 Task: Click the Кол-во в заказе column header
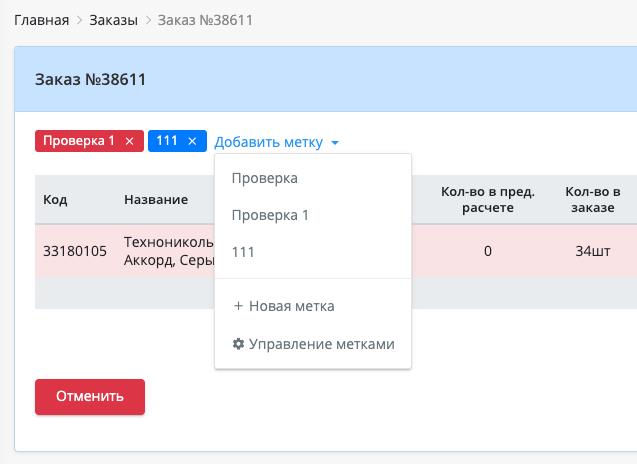point(593,200)
